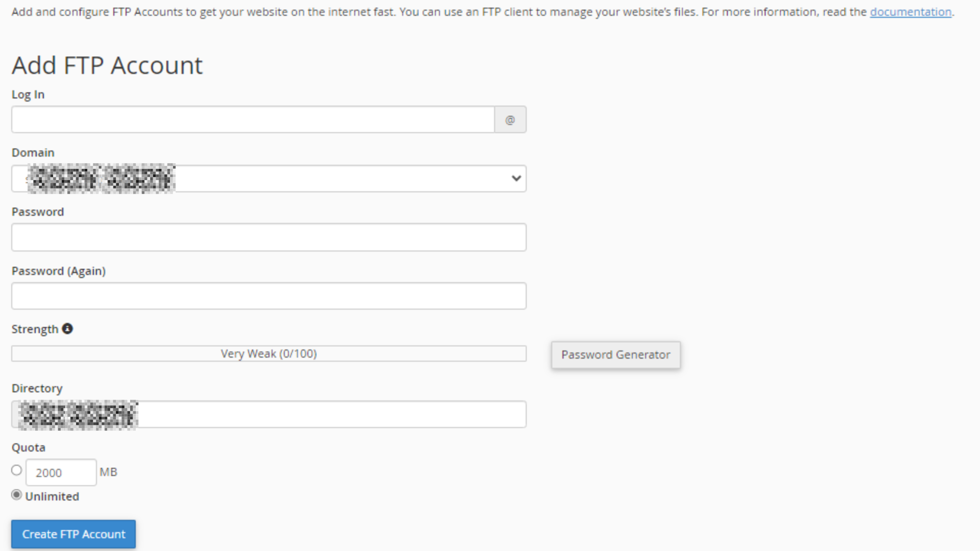Click the @ symbol addon beside Log In
Screen dimensions: 980x551
click(x=510, y=120)
